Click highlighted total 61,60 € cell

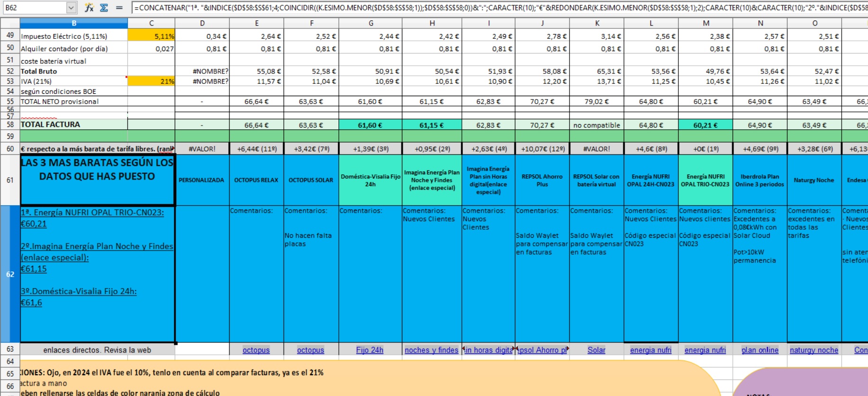click(x=371, y=125)
